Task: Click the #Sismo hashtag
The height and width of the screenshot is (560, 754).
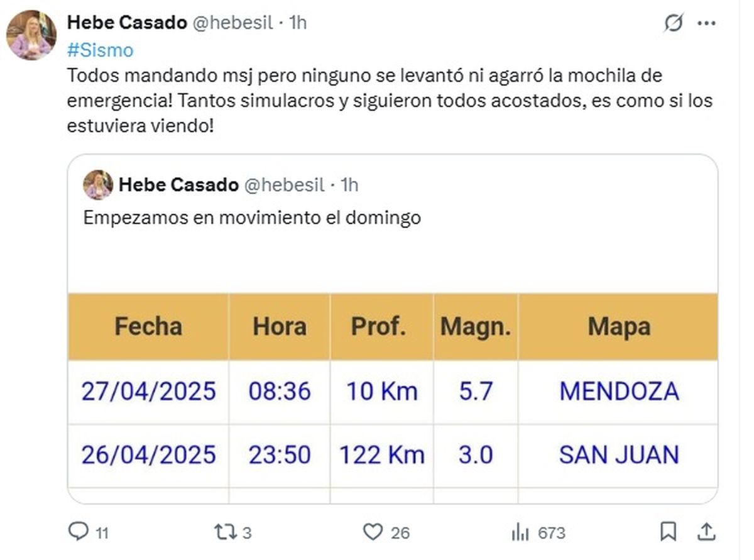Action: 100,50
